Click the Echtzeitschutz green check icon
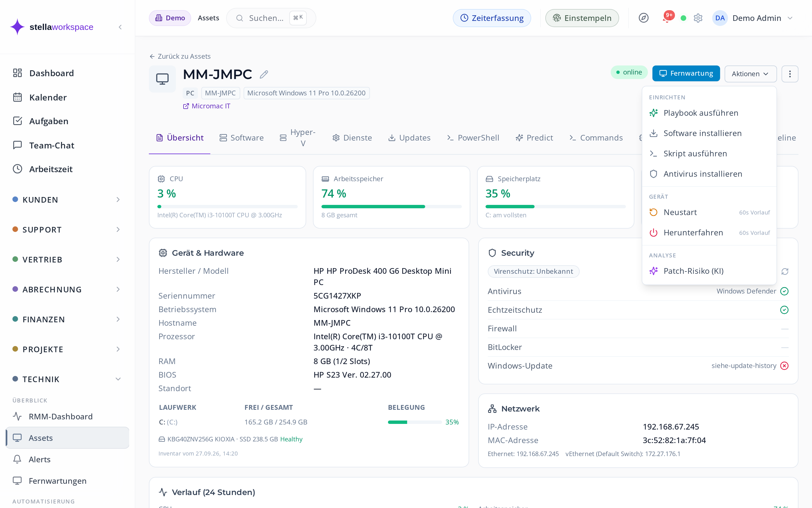This screenshot has height=508, width=812. point(784,310)
